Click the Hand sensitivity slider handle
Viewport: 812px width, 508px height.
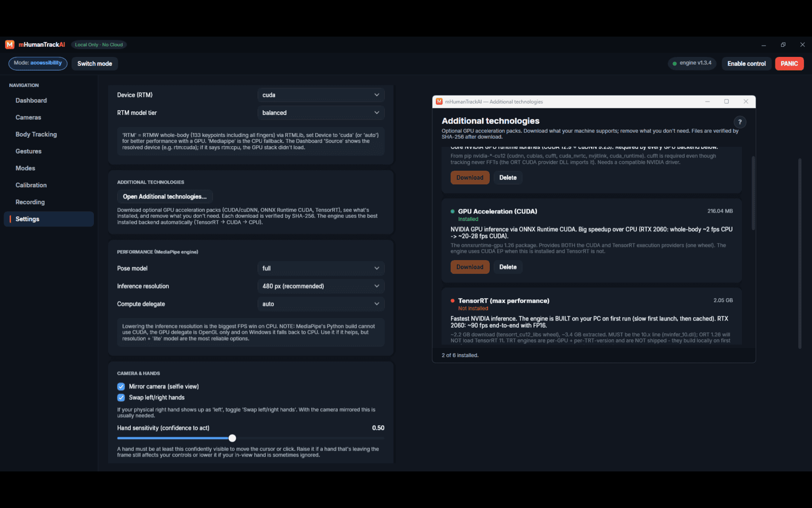pos(232,438)
